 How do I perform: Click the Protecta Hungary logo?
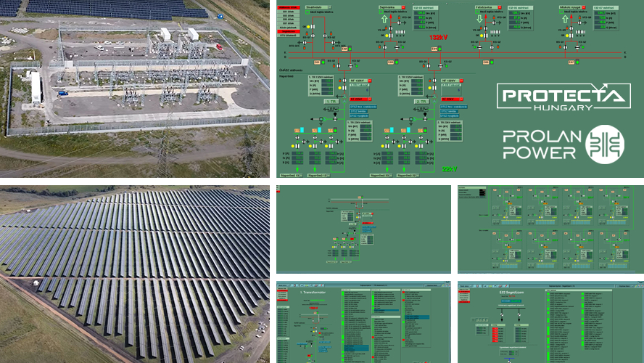tap(563, 97)
